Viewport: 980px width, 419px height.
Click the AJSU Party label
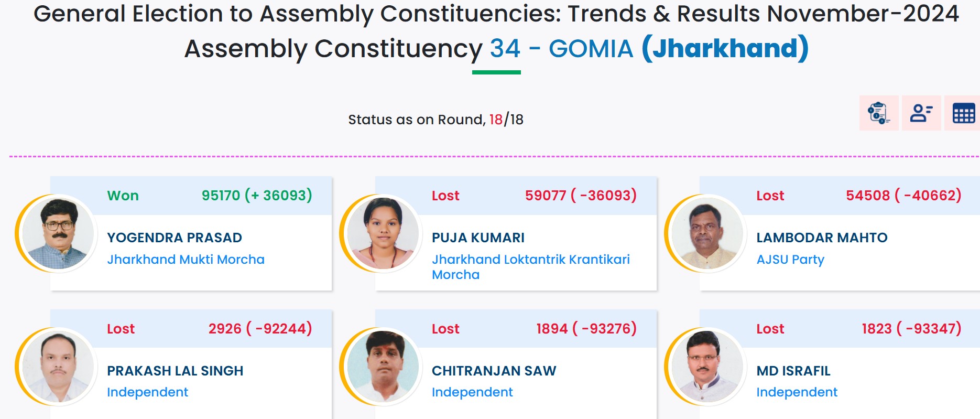click(x=790, y=260)
